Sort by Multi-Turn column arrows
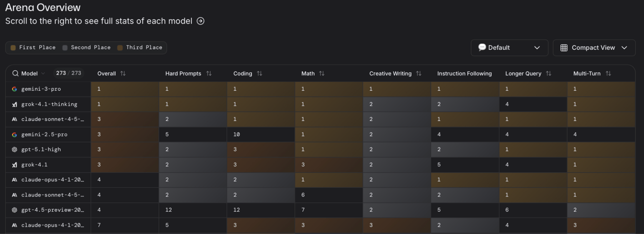 (608, 74)
